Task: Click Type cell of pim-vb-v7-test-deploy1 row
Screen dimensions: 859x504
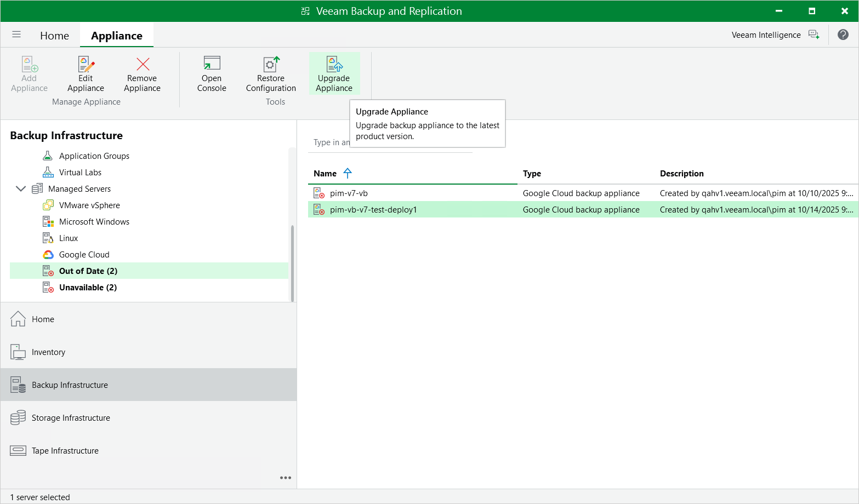Action: tap(581, 209)
